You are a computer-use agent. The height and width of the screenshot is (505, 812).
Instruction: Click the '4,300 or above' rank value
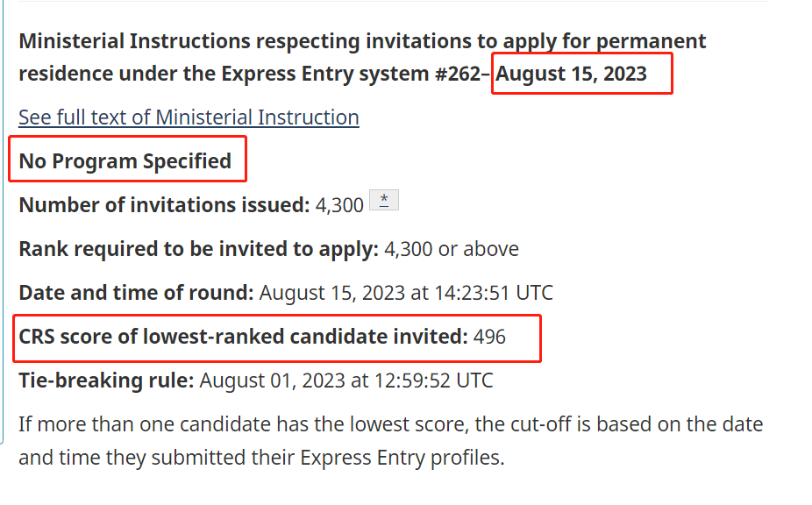(x=451, y=249)
